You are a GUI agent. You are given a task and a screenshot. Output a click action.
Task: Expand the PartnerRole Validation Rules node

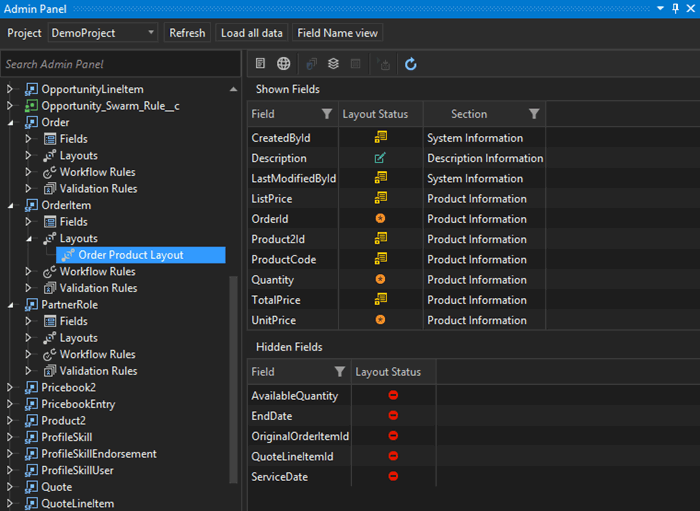pos(28,371)
